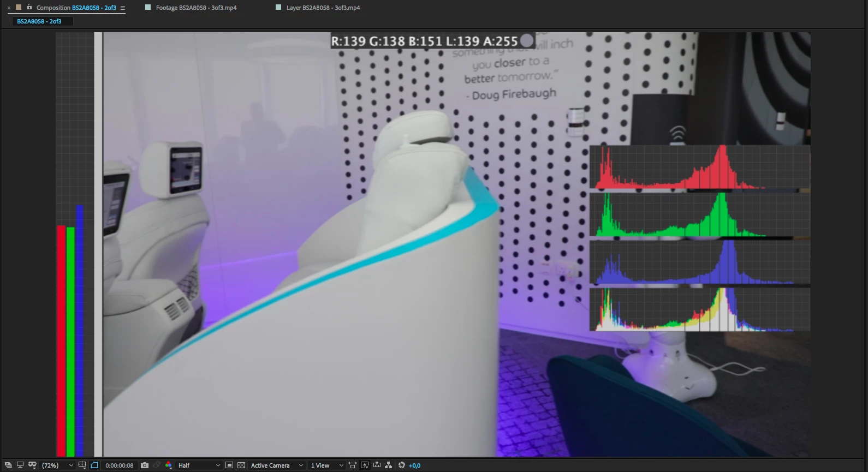This screenshot has height=472, width=868.
Task: Click the green channel histogram
Action: 699,215
